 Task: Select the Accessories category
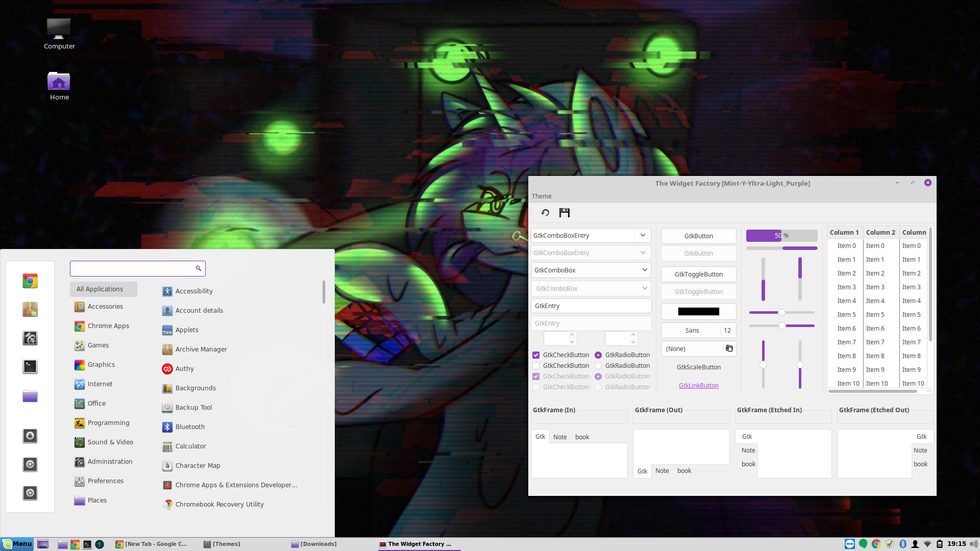coord(104,306)
